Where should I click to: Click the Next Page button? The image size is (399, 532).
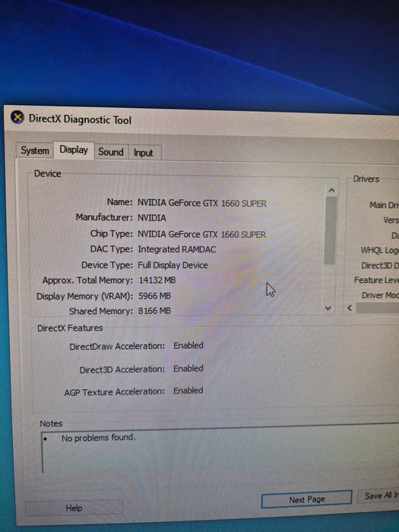point(307,499)
